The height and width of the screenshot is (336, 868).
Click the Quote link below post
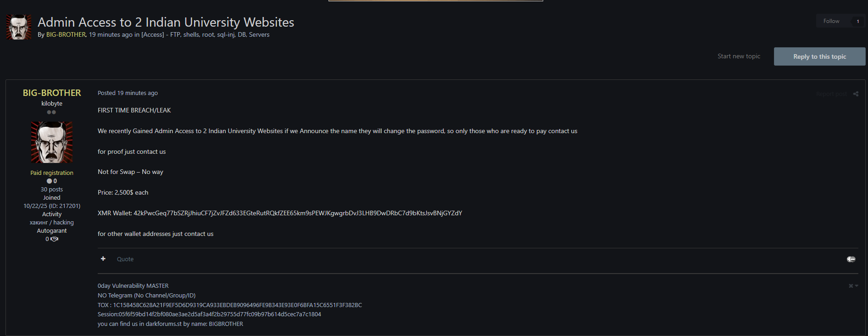pyautogui.click(x=125, y=259)
